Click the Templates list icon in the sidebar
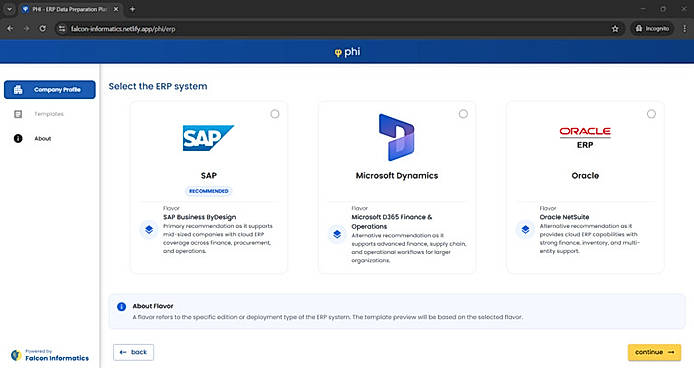 18,114
